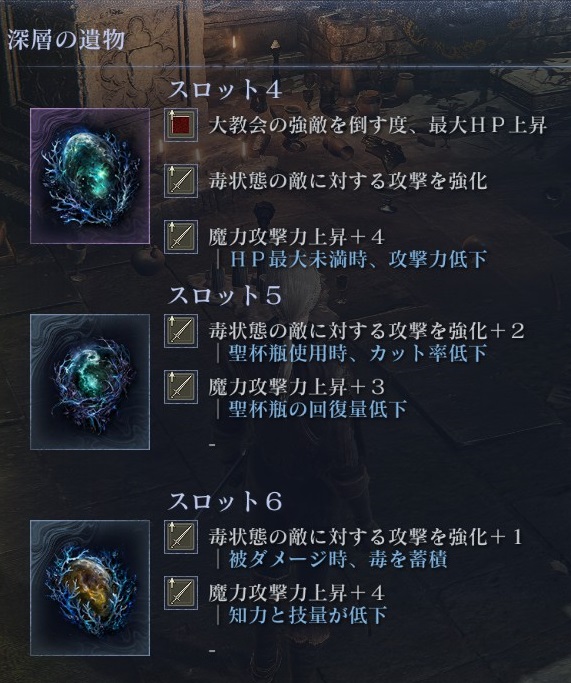Click the HP最大未満時、攻撃力低下 penalty text
Image resolution: width=571 pixels, height=683 pixels.
pyautogui.click(x=358, y=260)
